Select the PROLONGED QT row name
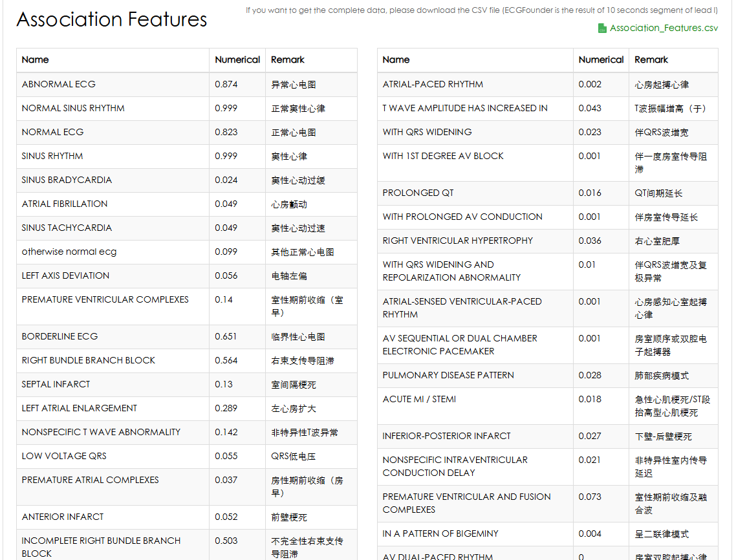 pos(418,193)
